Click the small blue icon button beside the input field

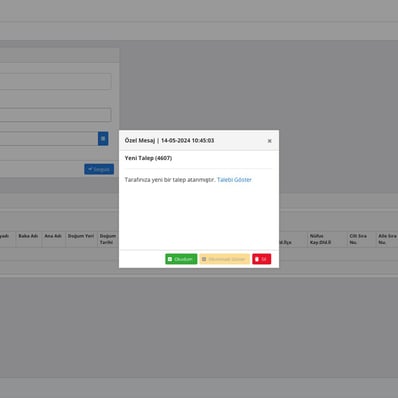(103, 139)
